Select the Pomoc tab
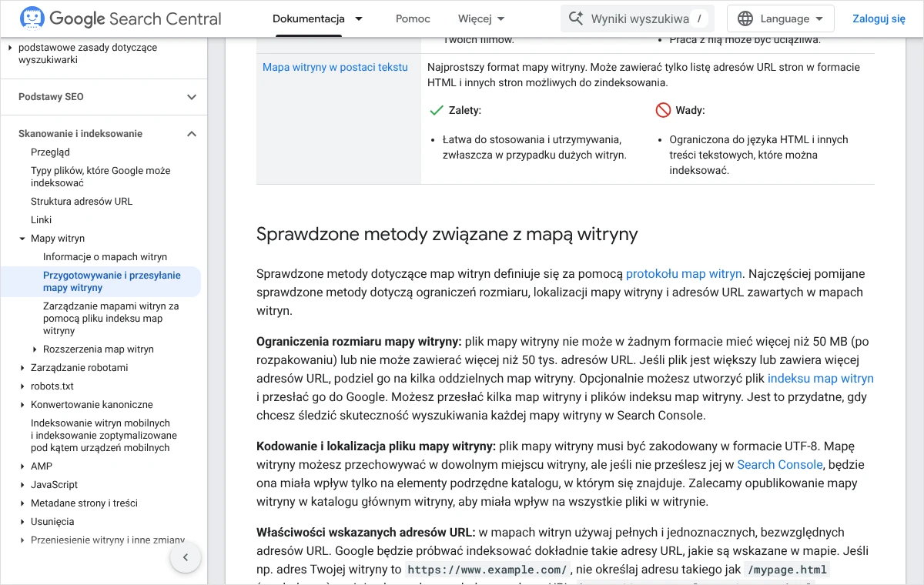Image resolution: width=924 pixels, height=585 pixels. [x=413, y=18]
